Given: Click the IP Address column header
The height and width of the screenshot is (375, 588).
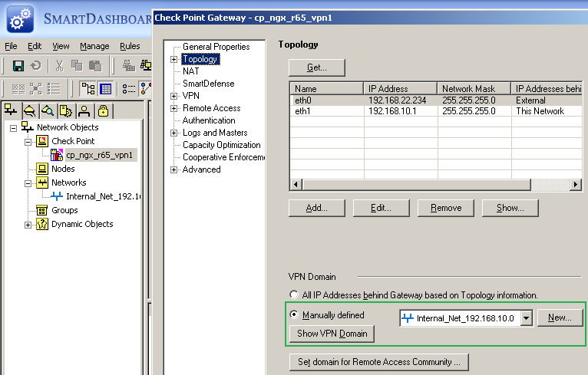Looking at the screenshot, I should tap(400, 88).
